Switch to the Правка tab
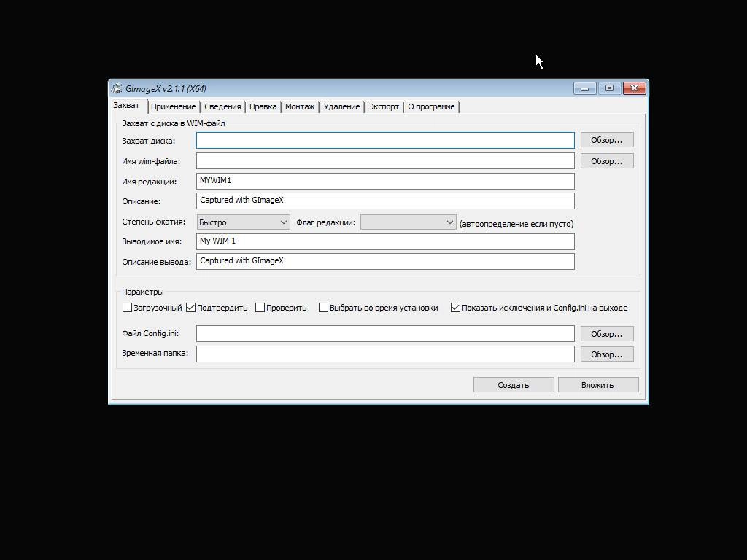747x560 pixels. pyautogui.click(x=263, y=106)
